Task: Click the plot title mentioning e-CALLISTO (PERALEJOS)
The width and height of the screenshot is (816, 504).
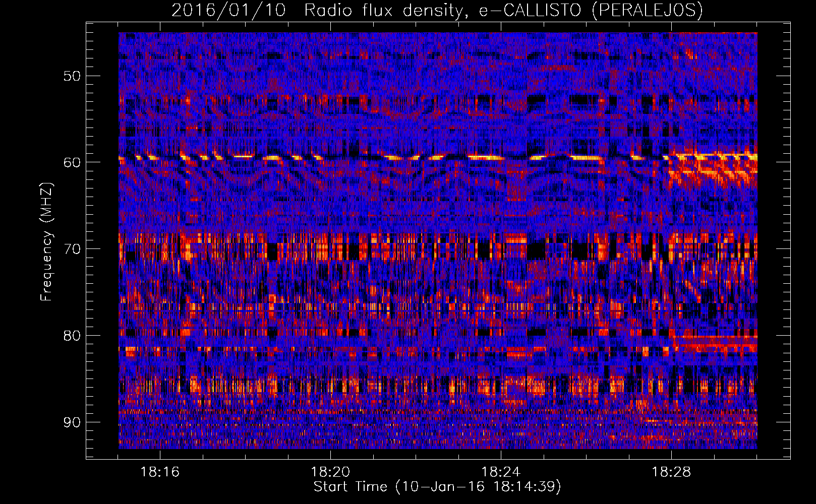Action: tap(437, 10)
